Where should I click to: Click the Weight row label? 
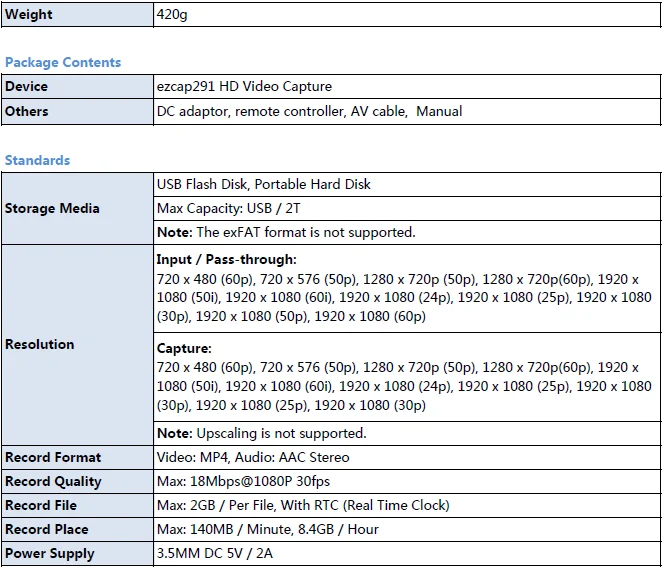29,15
